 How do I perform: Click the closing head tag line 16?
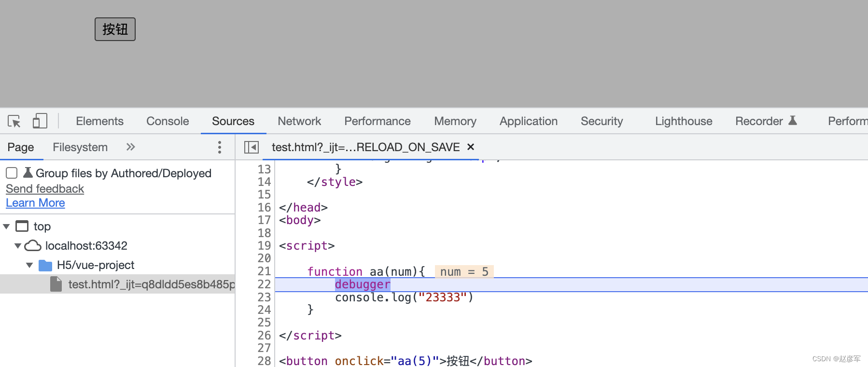coord(303,208)
